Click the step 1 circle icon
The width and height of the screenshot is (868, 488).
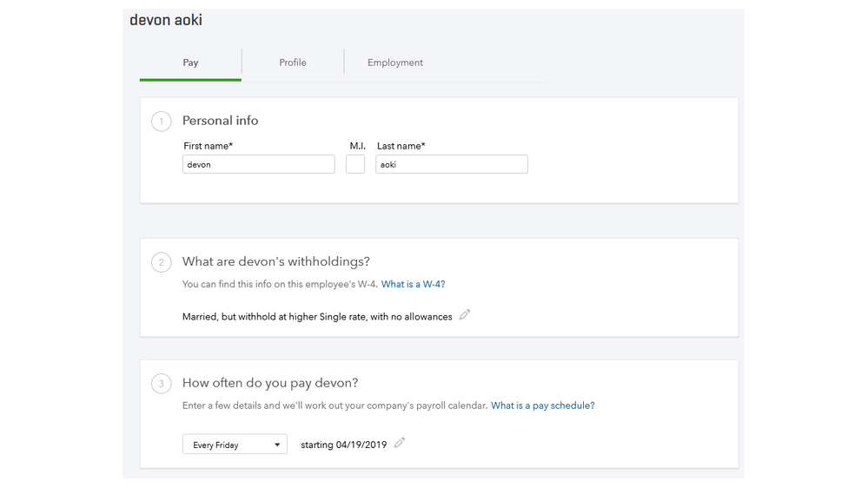pos(161,122)
